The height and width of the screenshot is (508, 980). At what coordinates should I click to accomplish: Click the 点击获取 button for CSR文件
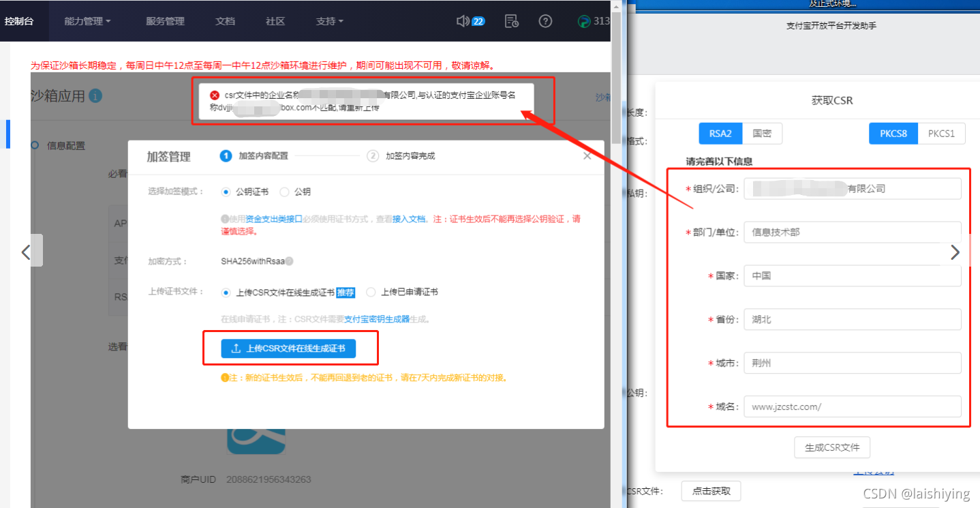pos(711,491)
